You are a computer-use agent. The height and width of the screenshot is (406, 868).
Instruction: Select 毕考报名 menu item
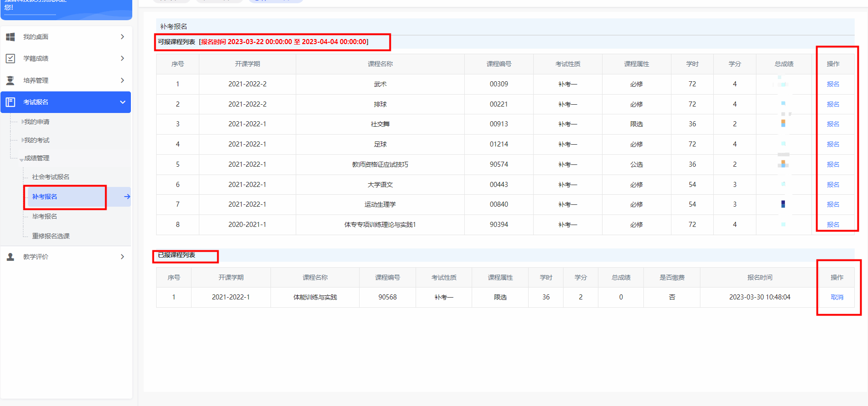(x=45, y=216)
